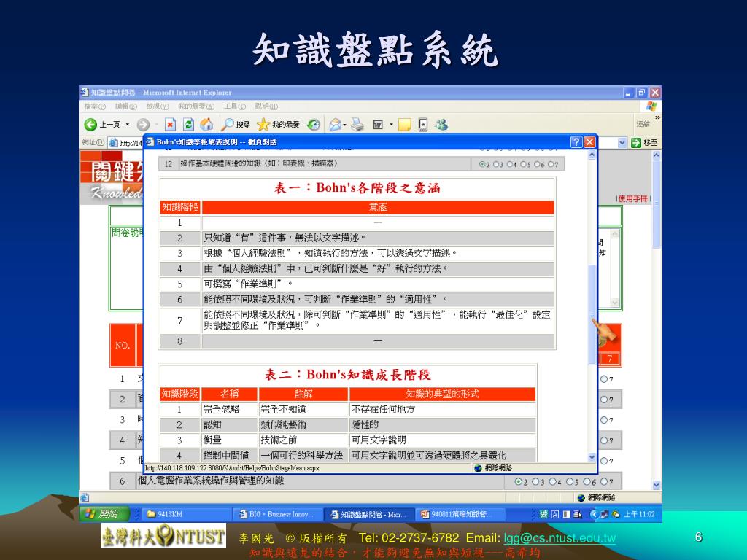Open the Edit icon dropdown arrow
747x560 pixels.
[x=391, y=125]
